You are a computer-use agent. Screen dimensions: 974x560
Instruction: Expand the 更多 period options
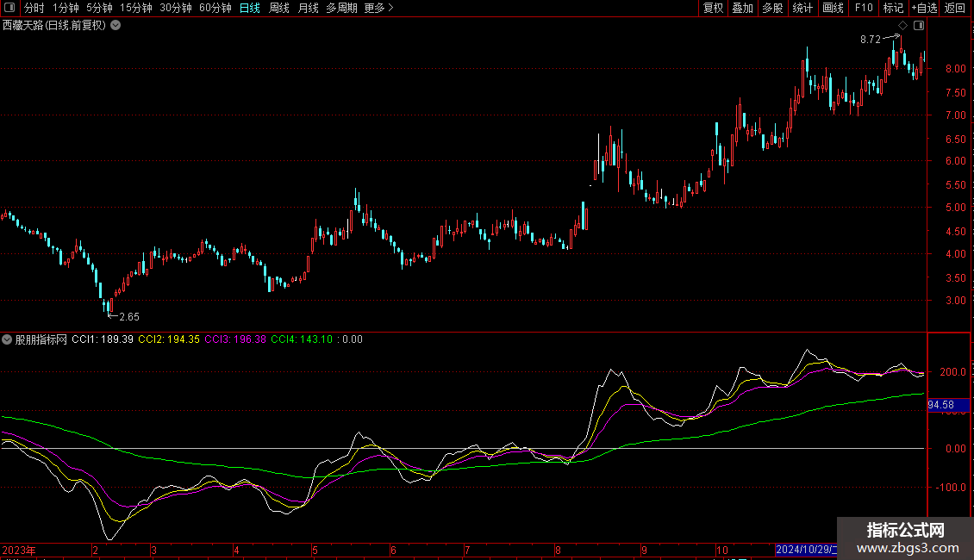click(378, 8)
